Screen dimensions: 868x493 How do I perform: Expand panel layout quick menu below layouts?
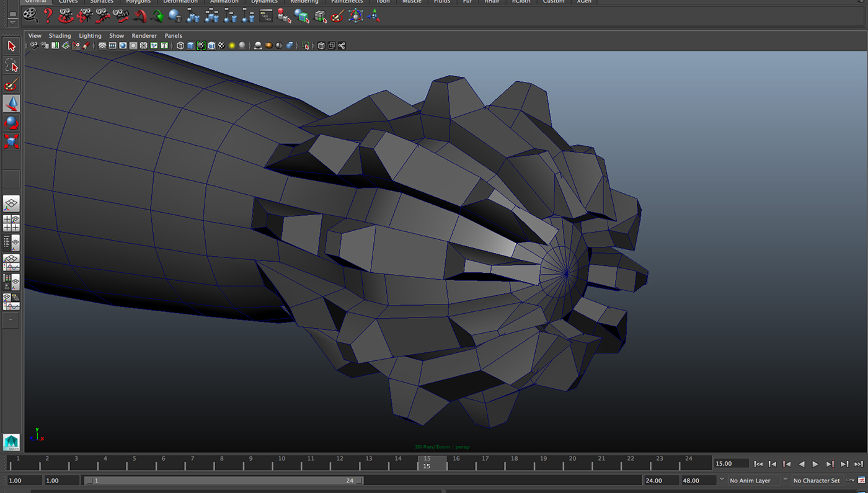11,321
